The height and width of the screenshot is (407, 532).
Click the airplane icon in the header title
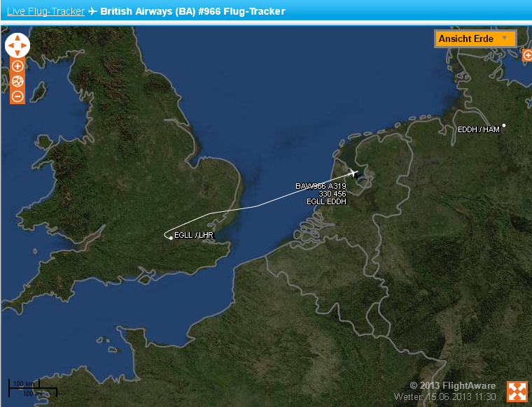[x=92, y=11]
